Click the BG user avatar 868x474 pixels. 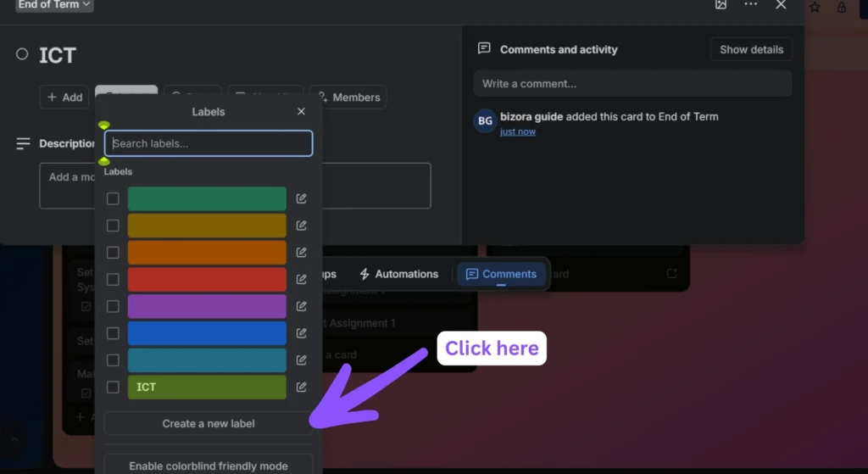486,120
